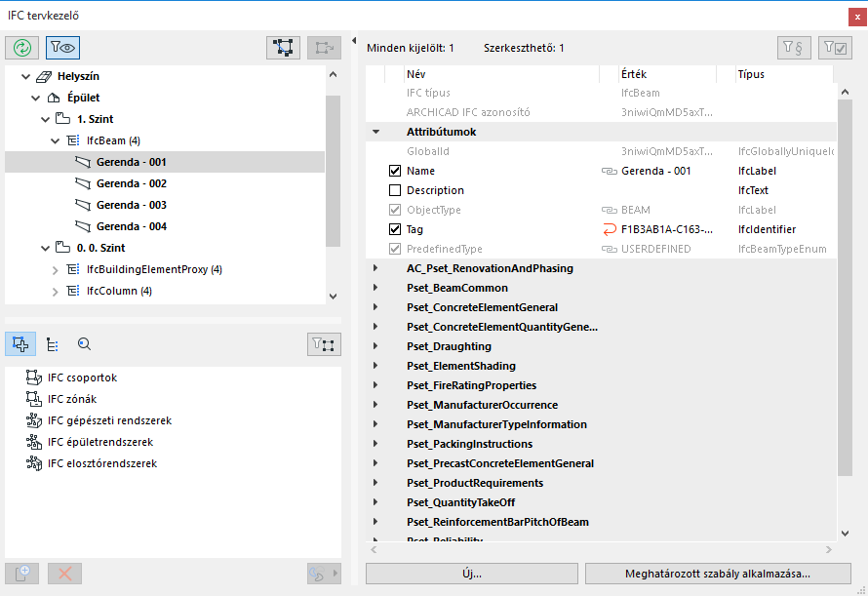Uncheck the Tag attribute checkbox

coord(395,229)
